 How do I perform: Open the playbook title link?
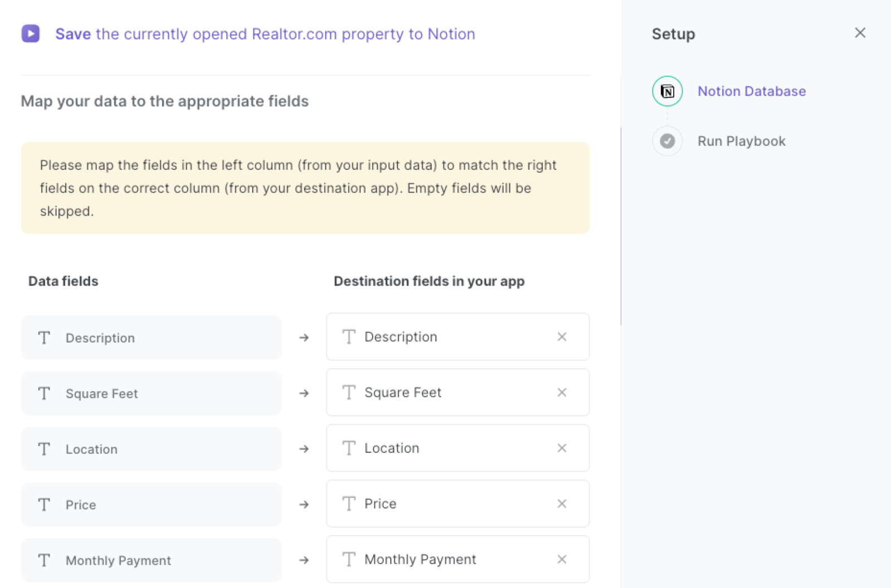point(265,34)
